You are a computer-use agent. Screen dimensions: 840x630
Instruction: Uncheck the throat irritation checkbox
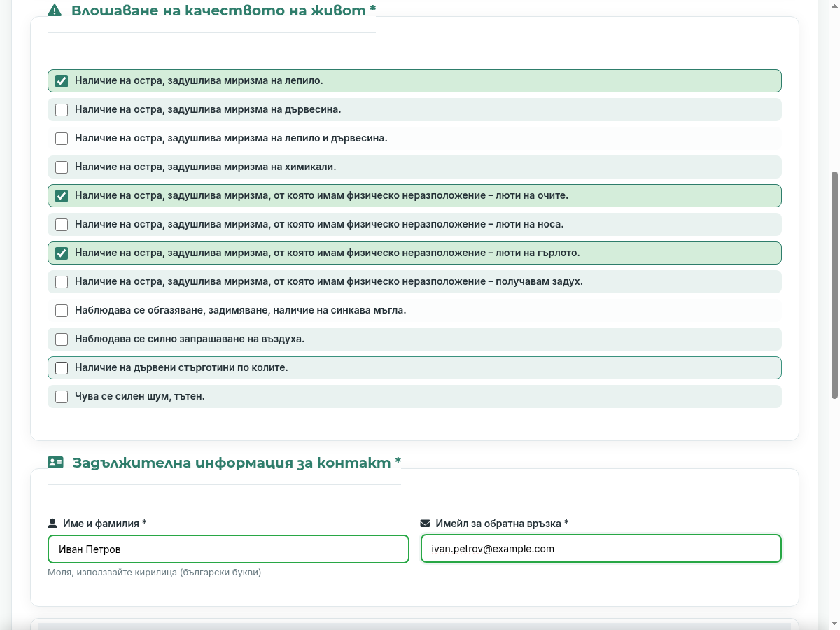pyautogui.click(x=62, y=253)
